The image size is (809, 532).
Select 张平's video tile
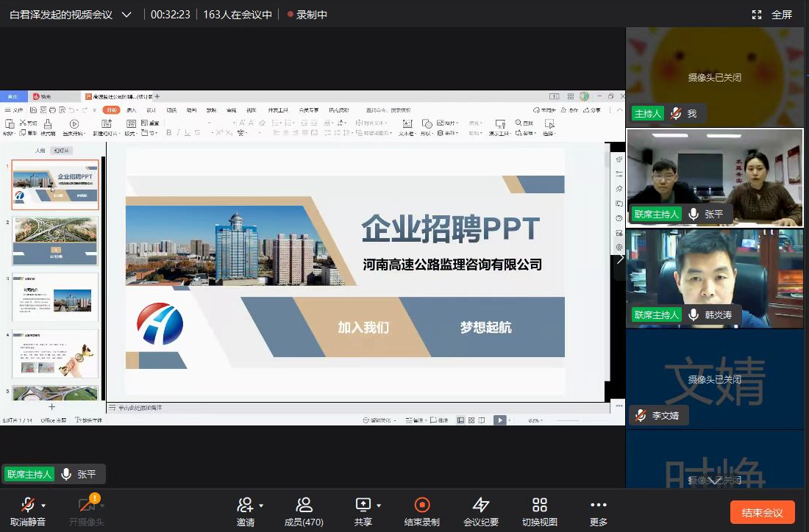click(x=714, y=176)
